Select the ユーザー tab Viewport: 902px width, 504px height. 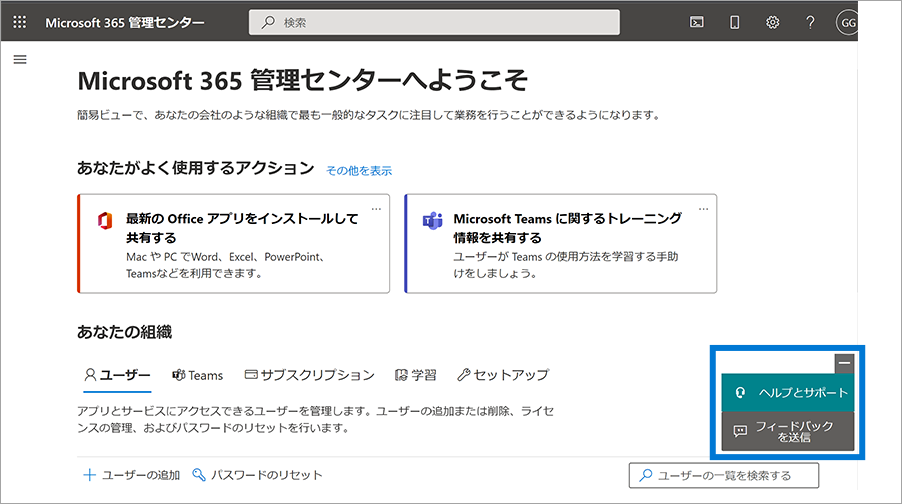117,375
